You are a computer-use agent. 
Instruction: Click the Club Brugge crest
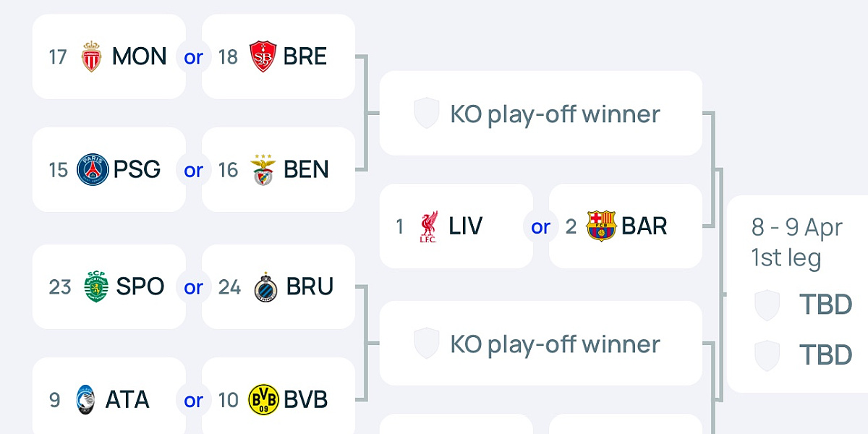[265, 287]
